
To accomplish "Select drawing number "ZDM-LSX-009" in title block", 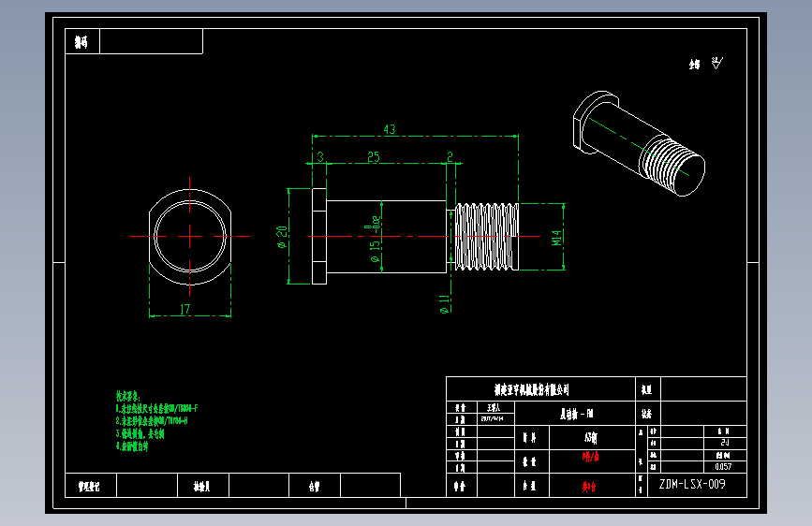I will (x=692, y=484).
